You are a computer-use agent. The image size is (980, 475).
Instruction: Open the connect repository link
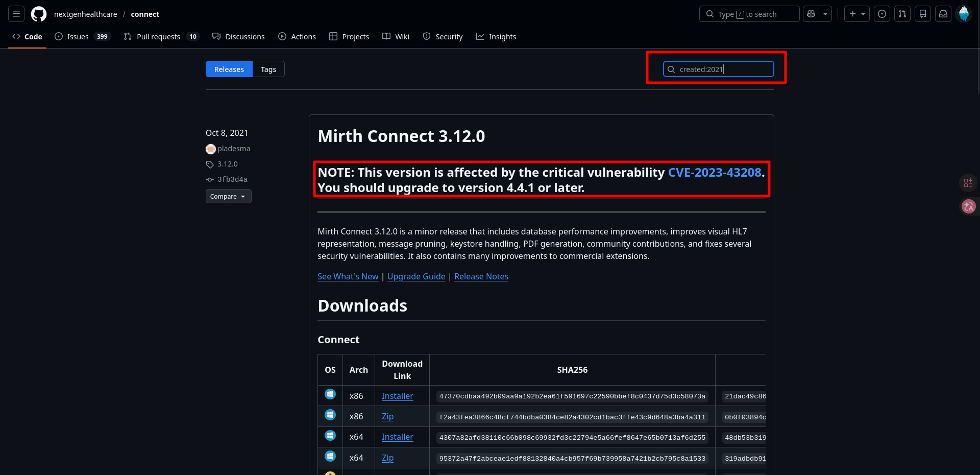click(x=145, y=14)
